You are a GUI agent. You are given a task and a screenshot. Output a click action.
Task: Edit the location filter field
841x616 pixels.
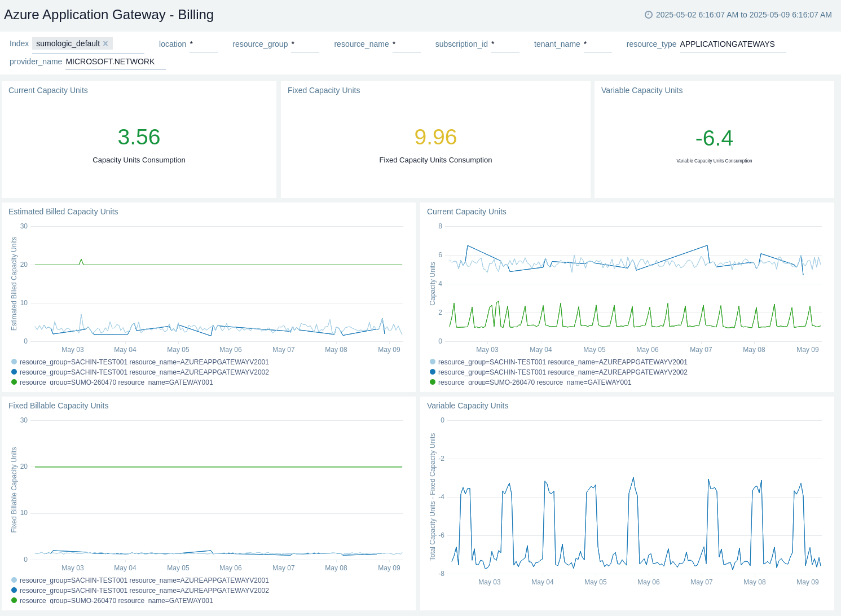204,44
